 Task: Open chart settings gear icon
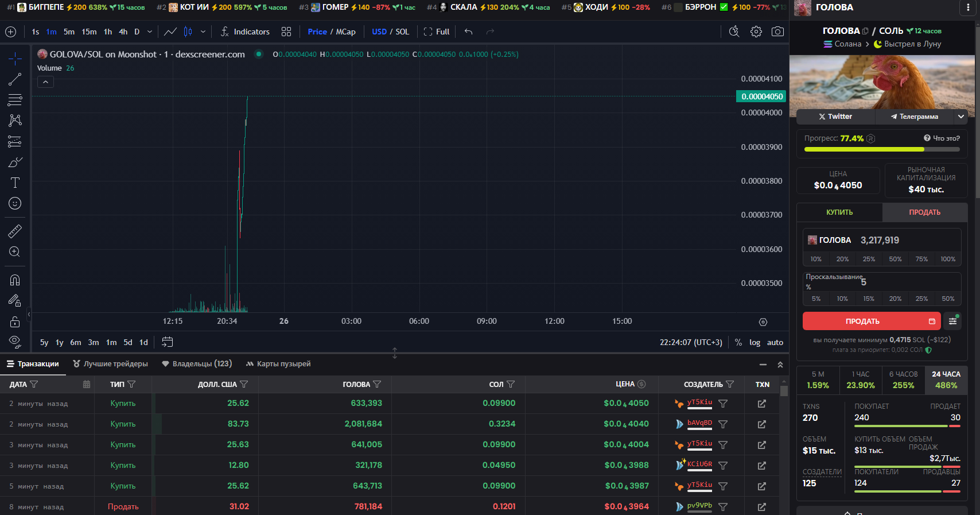(756, 32)
